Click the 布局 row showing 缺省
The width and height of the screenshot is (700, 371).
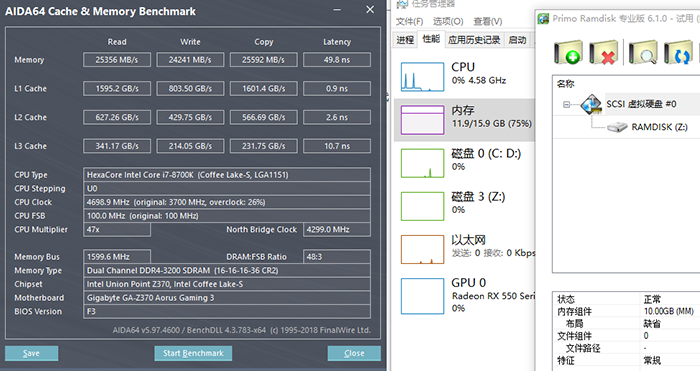click(x=626, y=324)
